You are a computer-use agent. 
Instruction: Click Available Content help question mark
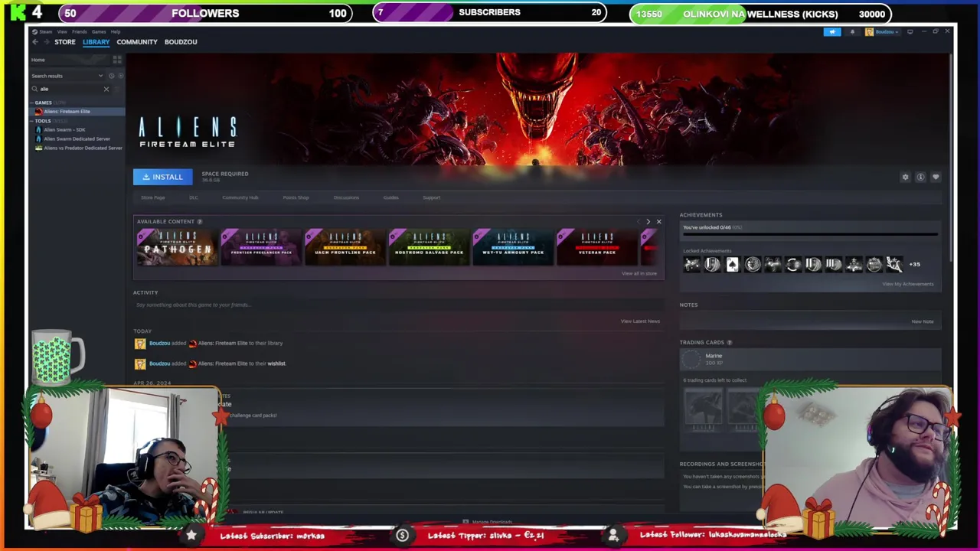(x=200, y=222)
